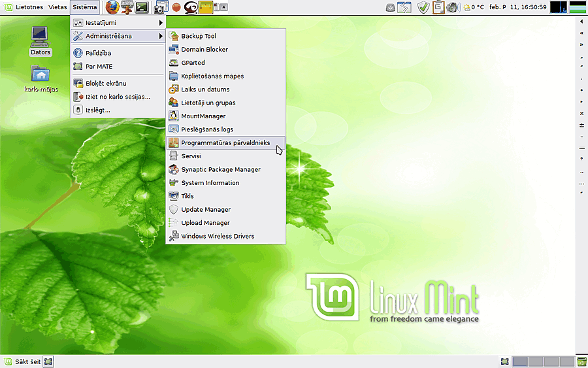Click the Update Manager shield icon in the menu
Image resolution: width=588 pixels, height=368 pixels.
pos(174,209)
